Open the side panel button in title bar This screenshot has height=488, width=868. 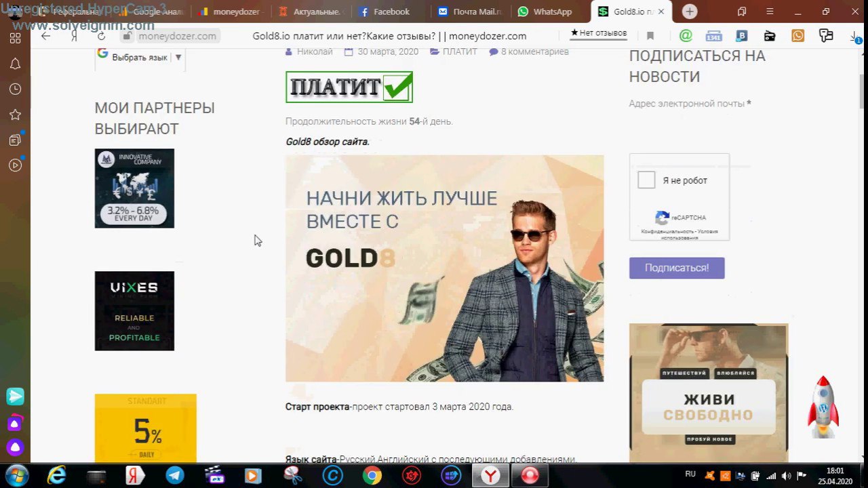pos(742,12)
